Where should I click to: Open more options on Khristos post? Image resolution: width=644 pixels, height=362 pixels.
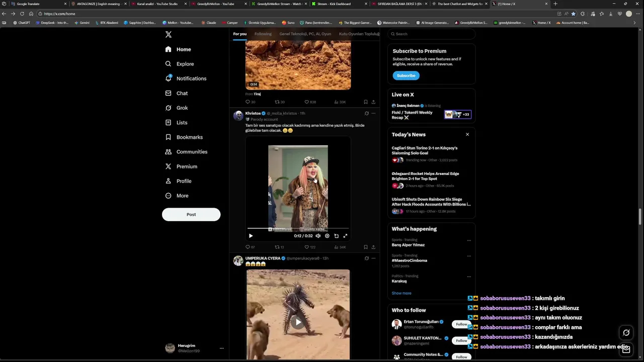pos(373,113)
